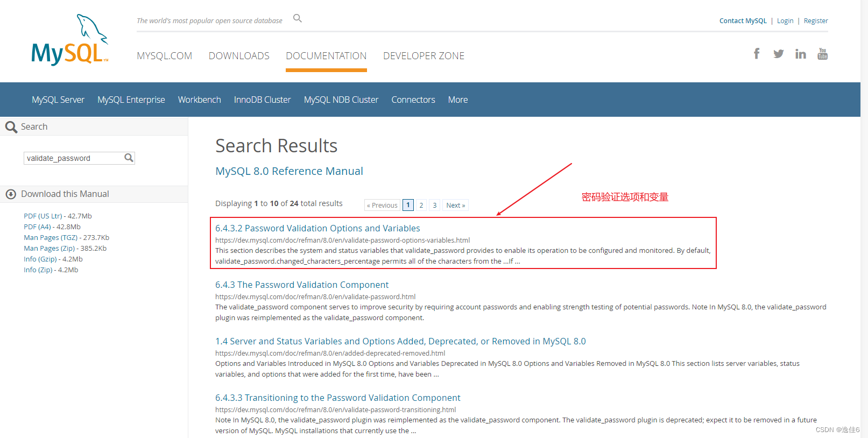The height and width of the screenshot is (438, 868).
Task: Click validate-password-transitioning.html URL text
Action: (336, 409)
